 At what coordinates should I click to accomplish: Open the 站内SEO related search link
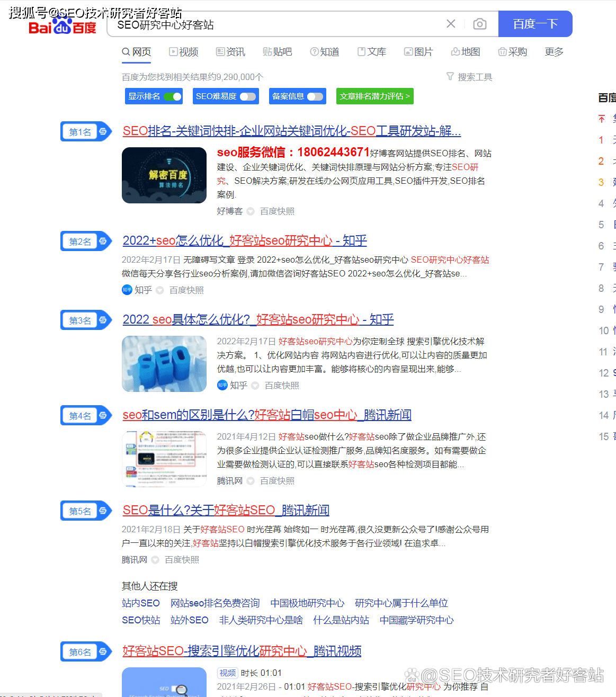pyautogui.click(x=140, y=603)
